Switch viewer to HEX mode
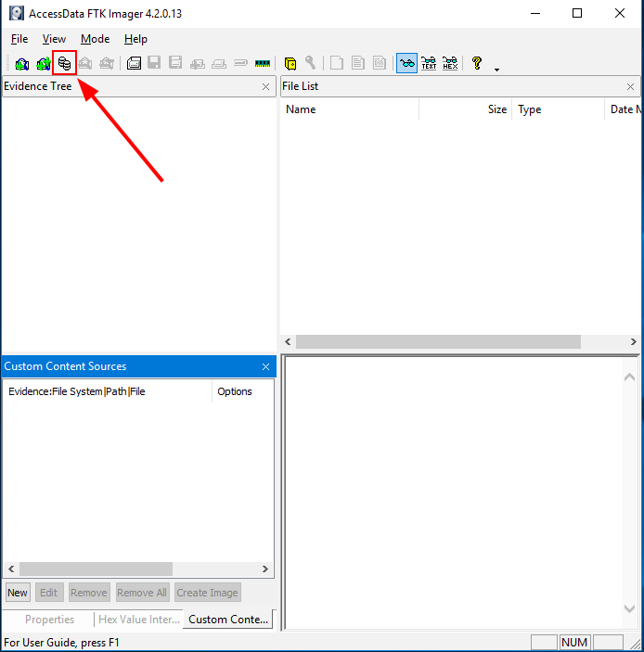The image size is (644, 652). [x=450, y=63]
